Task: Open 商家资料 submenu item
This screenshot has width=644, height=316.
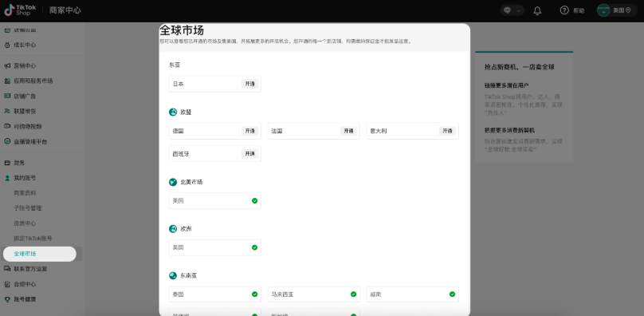Action: pos(25,193)
